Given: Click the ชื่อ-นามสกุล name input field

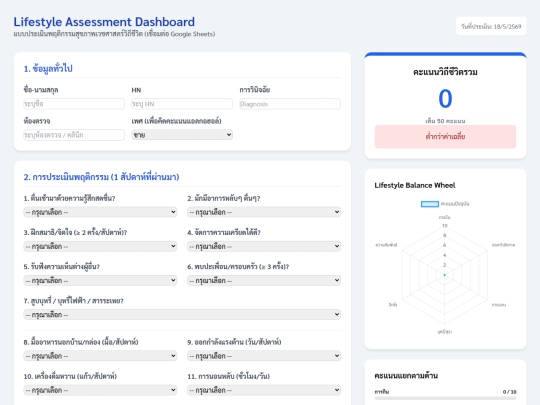Looking at the screenshot, I should point(74,104).
